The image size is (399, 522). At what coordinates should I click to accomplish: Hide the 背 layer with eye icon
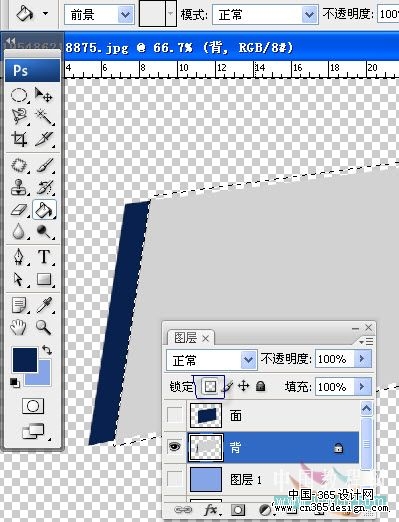(x=175, y=447)
